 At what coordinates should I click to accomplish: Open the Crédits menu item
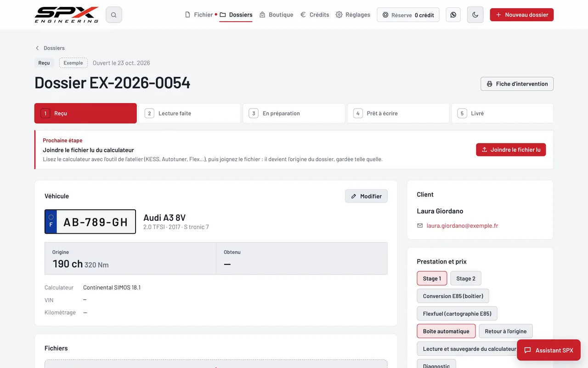pyautogui.click(x=315, y=15)
